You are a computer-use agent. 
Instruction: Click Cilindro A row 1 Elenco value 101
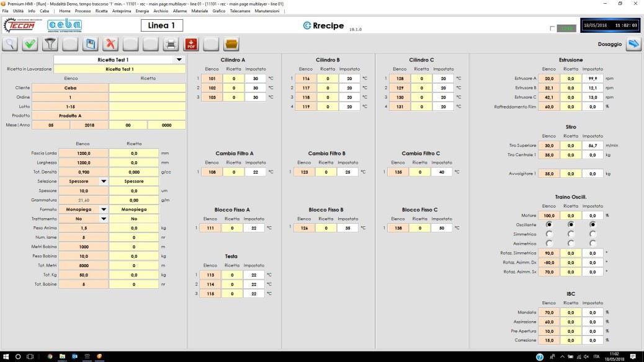[212, 78]
